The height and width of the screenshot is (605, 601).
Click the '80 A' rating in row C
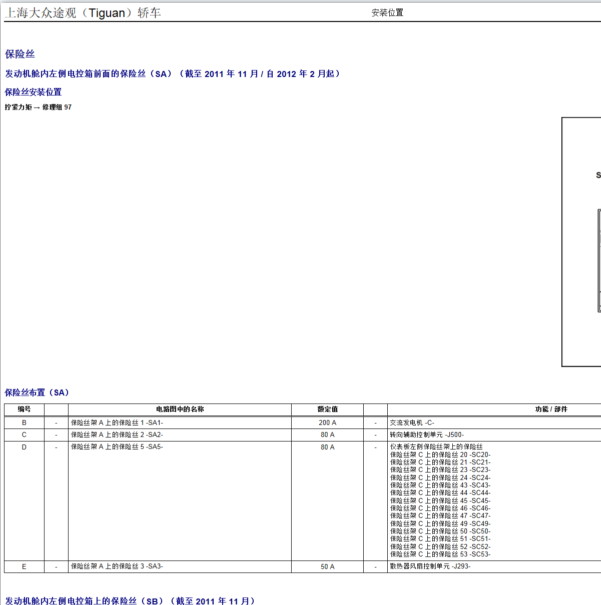click(328, 435)
